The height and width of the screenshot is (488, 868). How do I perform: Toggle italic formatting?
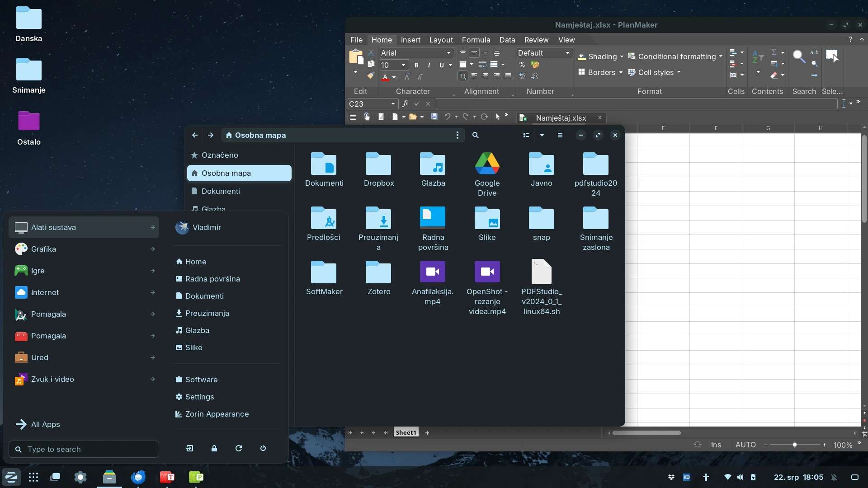[x=428, y=65]
